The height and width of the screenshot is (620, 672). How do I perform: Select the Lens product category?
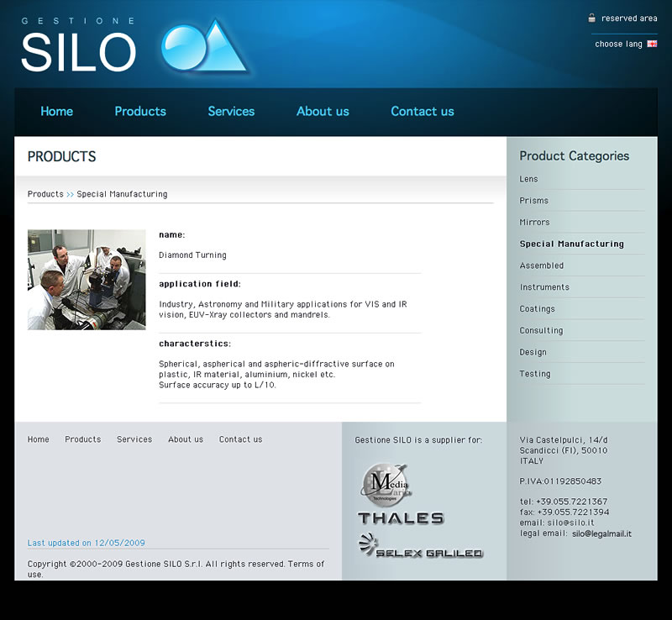point(528,179)
